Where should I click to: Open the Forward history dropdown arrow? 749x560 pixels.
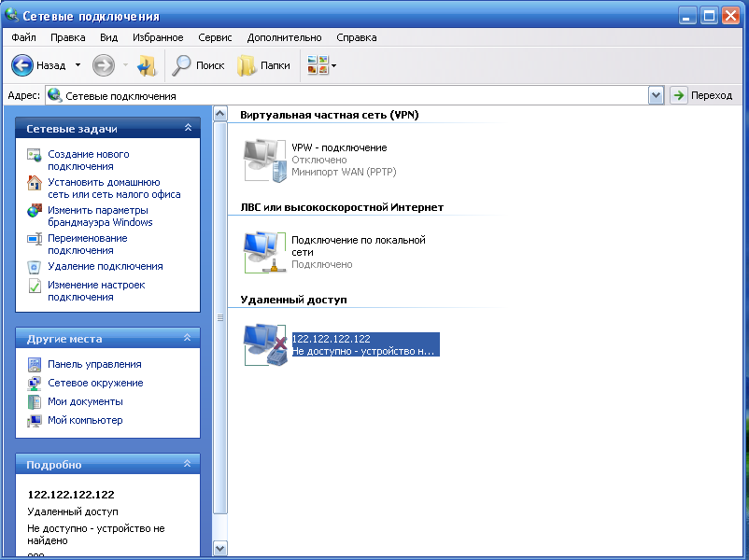tap(125, 65)
